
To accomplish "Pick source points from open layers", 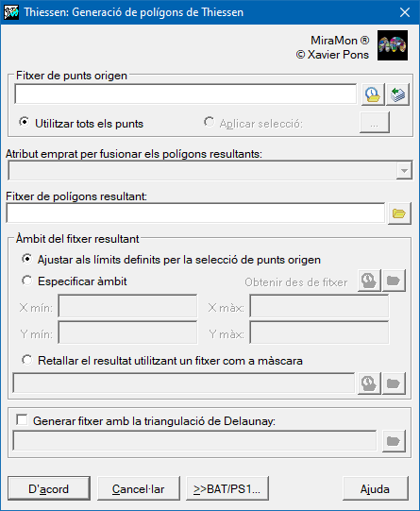I will pos(397,94).
